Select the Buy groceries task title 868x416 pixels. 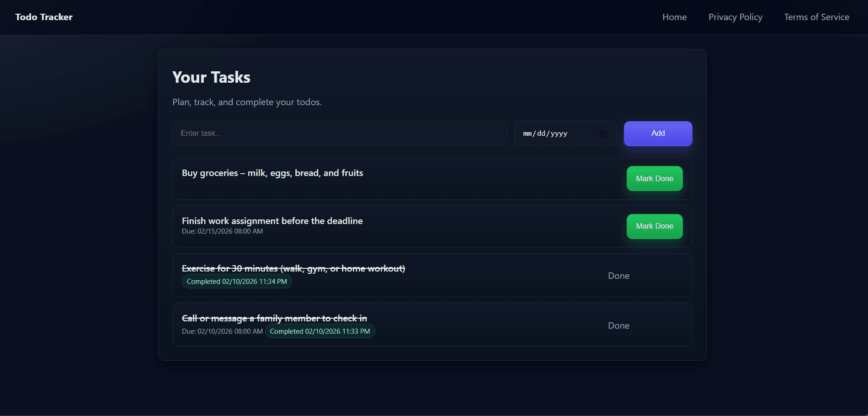(x=272, y=173)
